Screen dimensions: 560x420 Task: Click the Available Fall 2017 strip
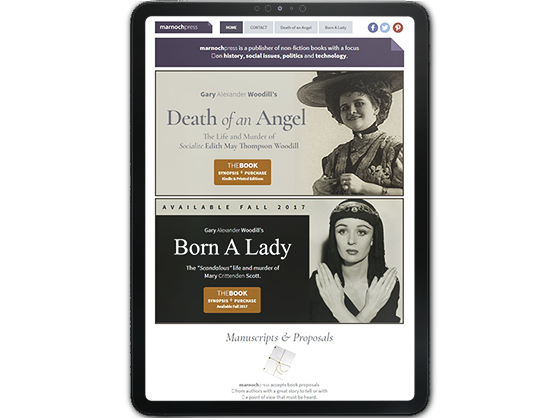point(234,207)
